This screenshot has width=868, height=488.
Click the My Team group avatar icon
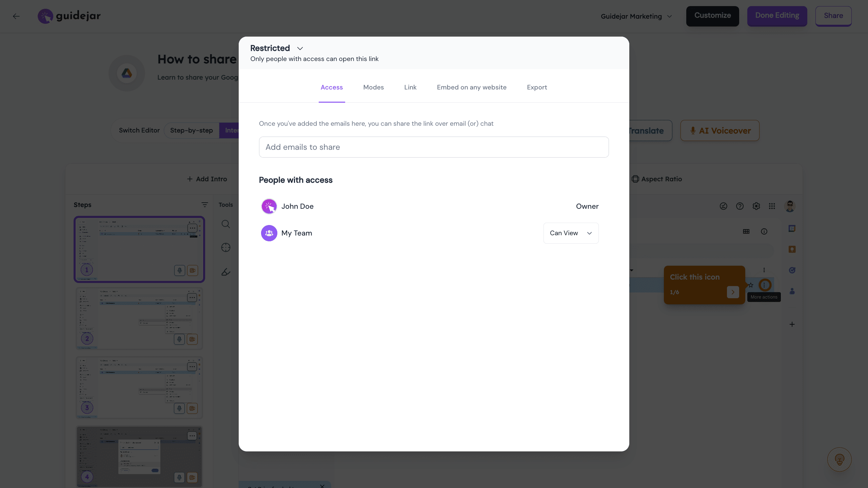click(x=269, y=233)
